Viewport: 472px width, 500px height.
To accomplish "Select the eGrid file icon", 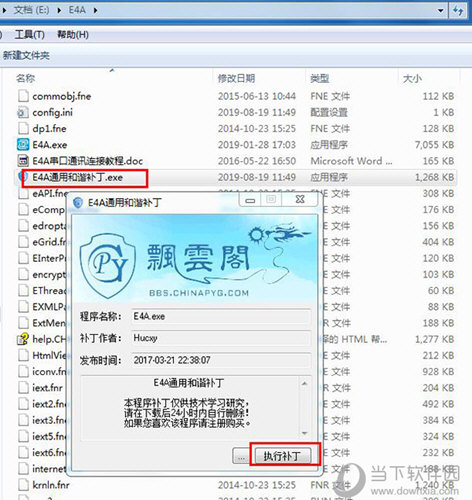I will tap(23, 242).
